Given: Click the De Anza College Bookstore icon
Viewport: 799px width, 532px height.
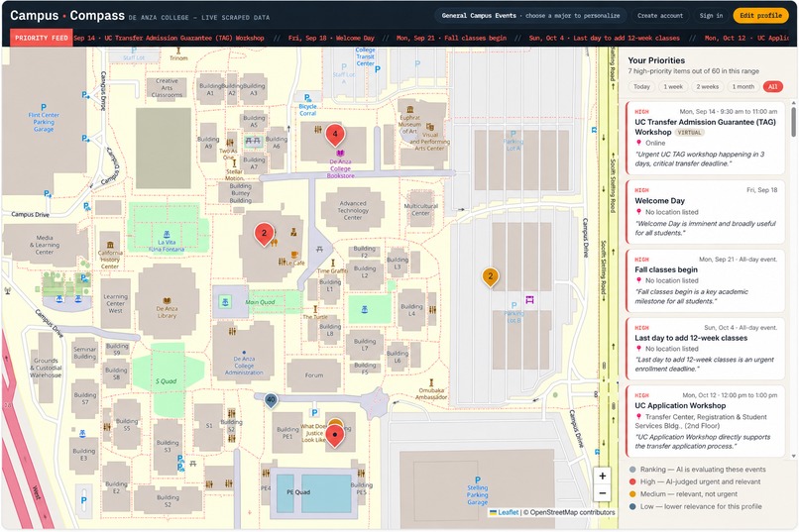Looking at the screenshot, I should [x=340, y=153].
